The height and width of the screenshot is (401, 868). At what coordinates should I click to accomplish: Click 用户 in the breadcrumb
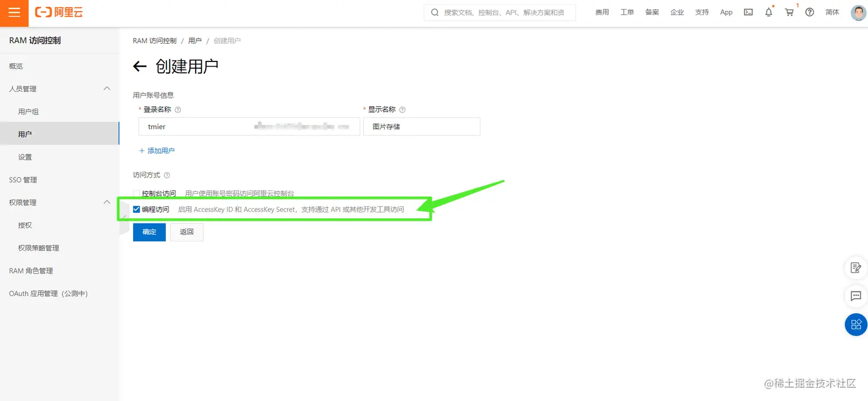[x=195, y=41]
